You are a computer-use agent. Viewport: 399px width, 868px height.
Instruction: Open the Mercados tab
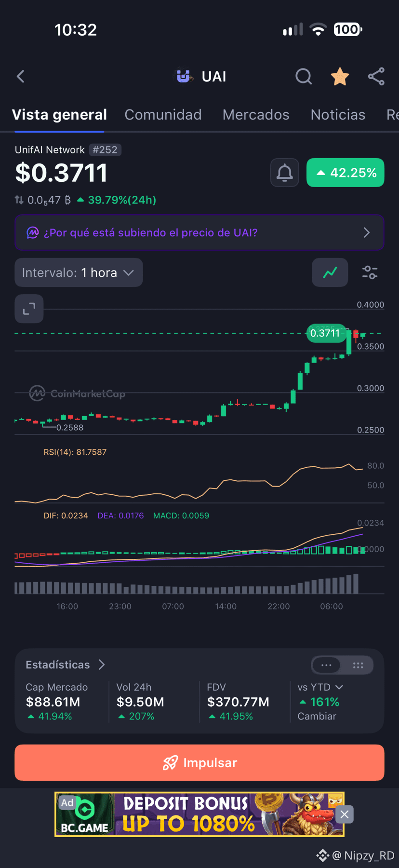[x=256, y=115]
